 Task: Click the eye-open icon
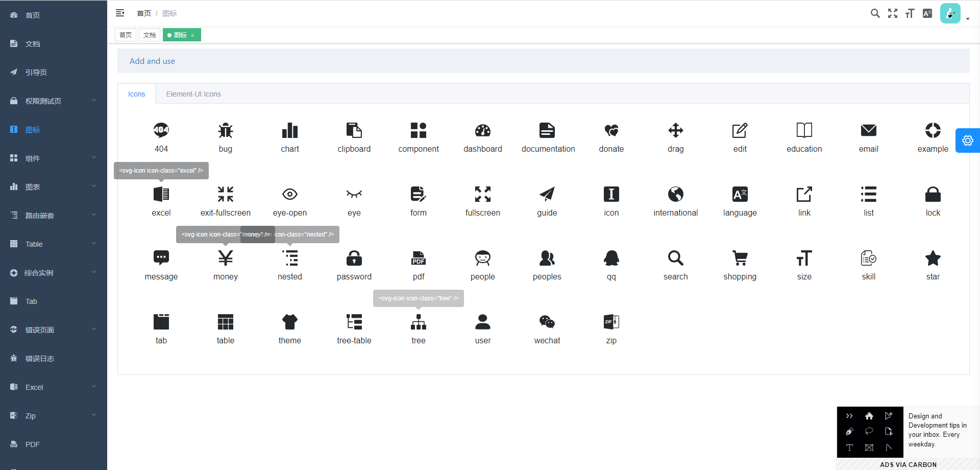click(x=290, y=194)
